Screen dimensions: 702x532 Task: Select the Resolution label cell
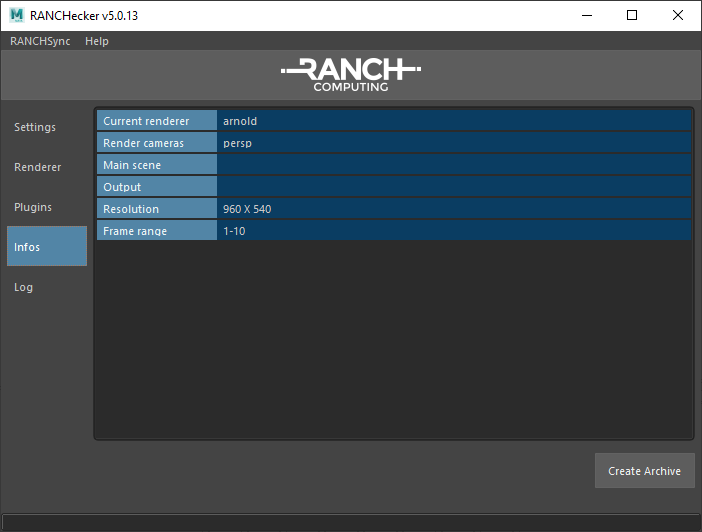157,209
